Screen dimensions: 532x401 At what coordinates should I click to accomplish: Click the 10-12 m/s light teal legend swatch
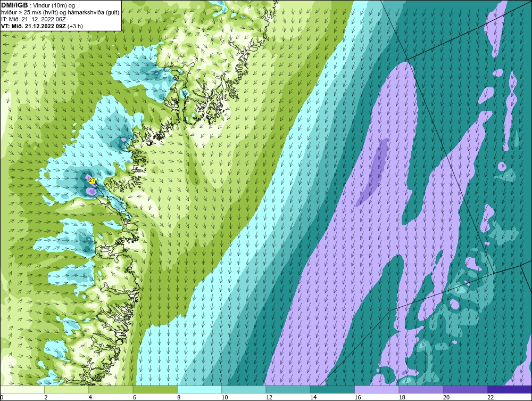[244, 389]
